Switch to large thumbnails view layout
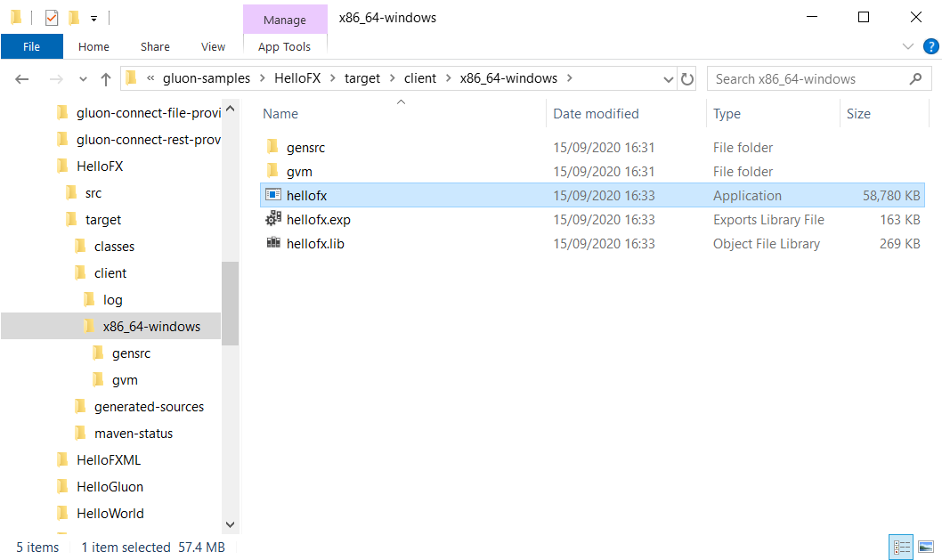 [x=926, y=547]
